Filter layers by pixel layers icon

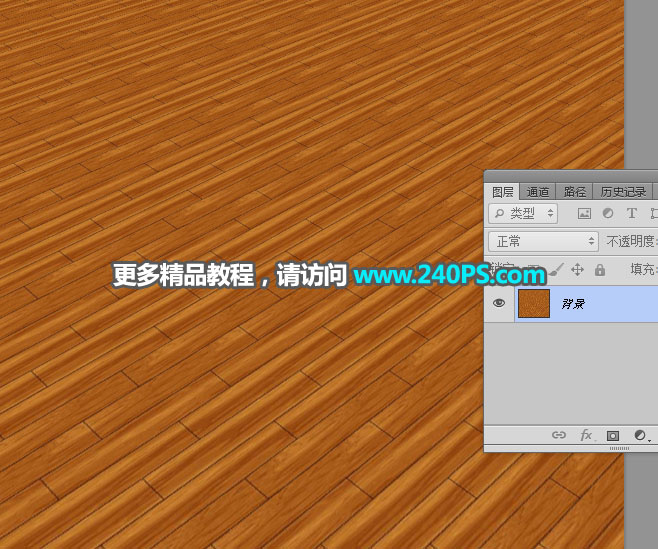584,214
